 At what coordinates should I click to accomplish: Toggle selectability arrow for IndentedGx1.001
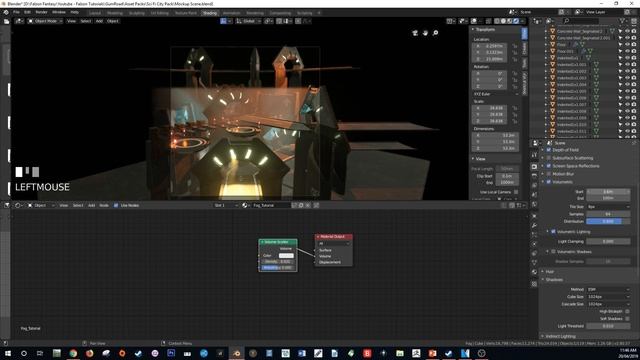click(620, 64)
